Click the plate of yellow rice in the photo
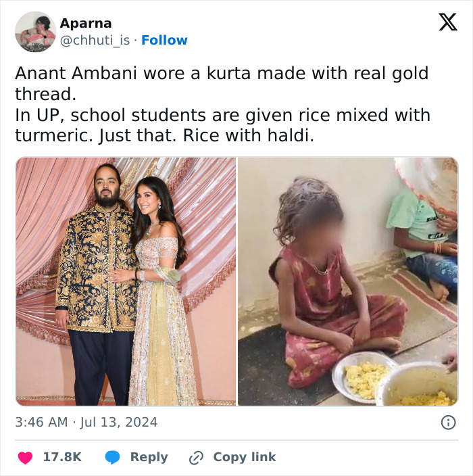This screenshot has width=473, height=476. (x=365, y=377)
